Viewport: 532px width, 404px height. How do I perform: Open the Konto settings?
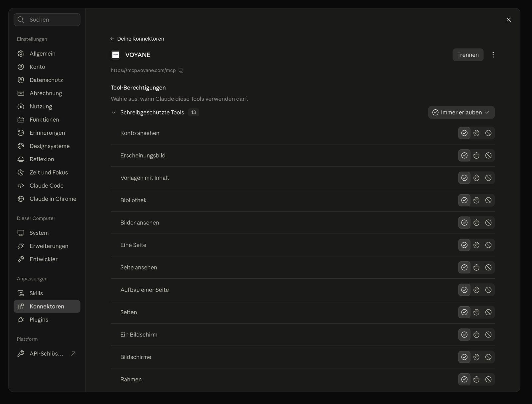point(47,67)
